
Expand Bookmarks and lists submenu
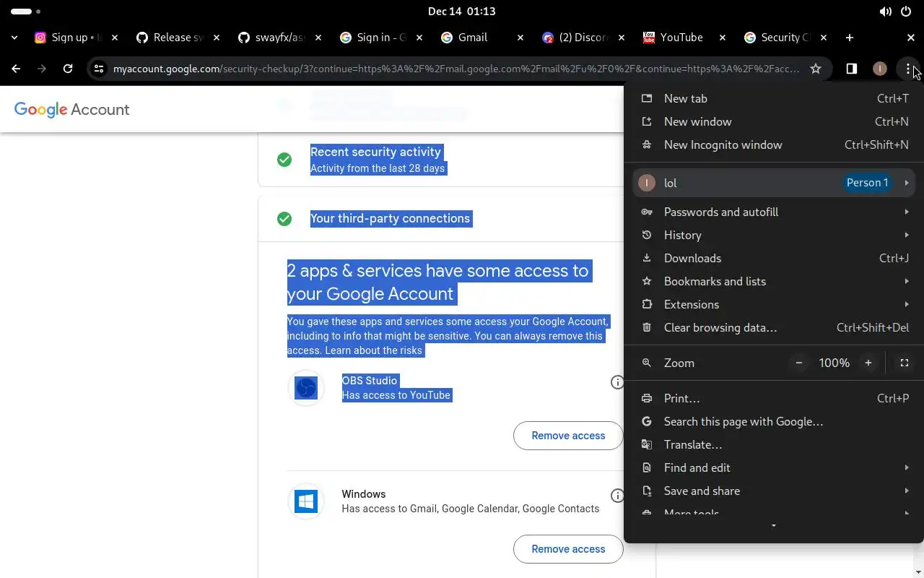[x=774, y=281]
